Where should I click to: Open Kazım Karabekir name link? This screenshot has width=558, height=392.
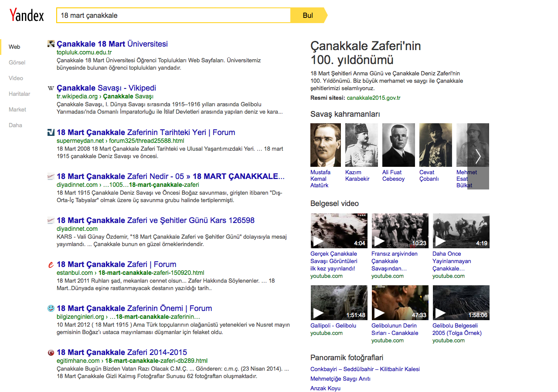(x=357, y=176)
